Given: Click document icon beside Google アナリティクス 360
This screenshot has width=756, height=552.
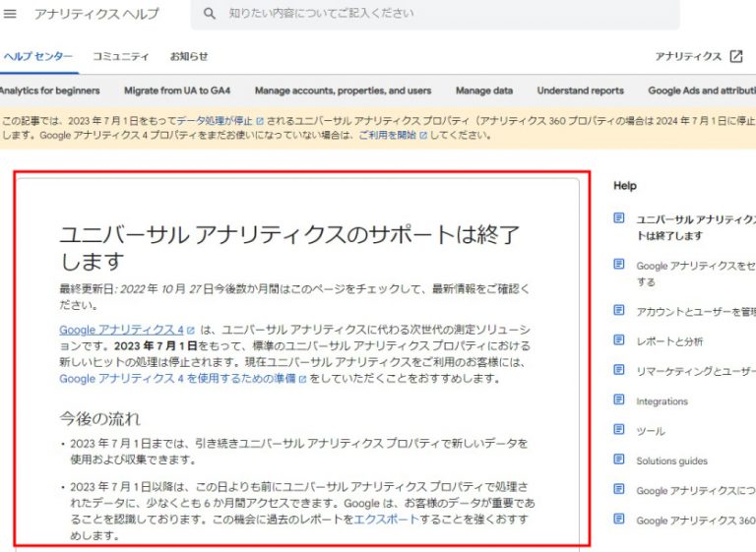Looking at the screenshot, I should 619,519.
